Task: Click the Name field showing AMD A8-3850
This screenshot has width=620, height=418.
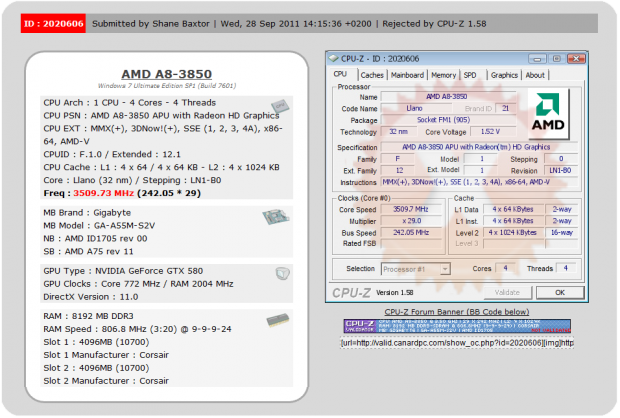Action: 448,96
